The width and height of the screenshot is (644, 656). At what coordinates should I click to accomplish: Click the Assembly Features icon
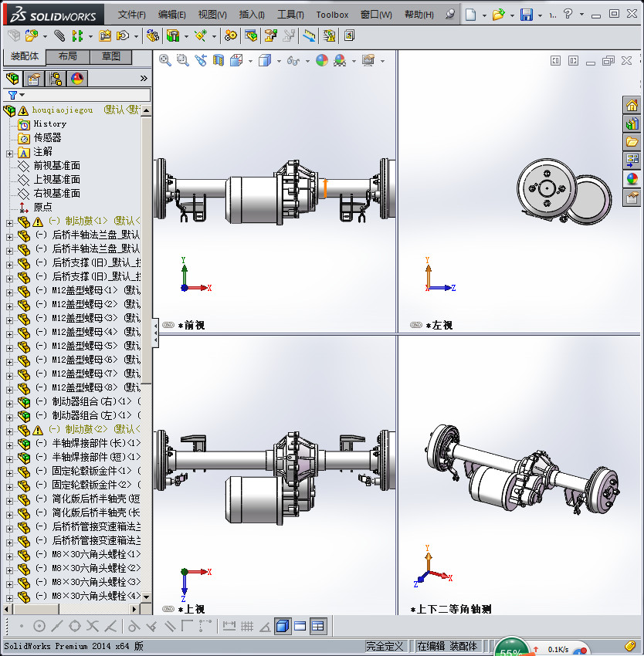(173, 36)
